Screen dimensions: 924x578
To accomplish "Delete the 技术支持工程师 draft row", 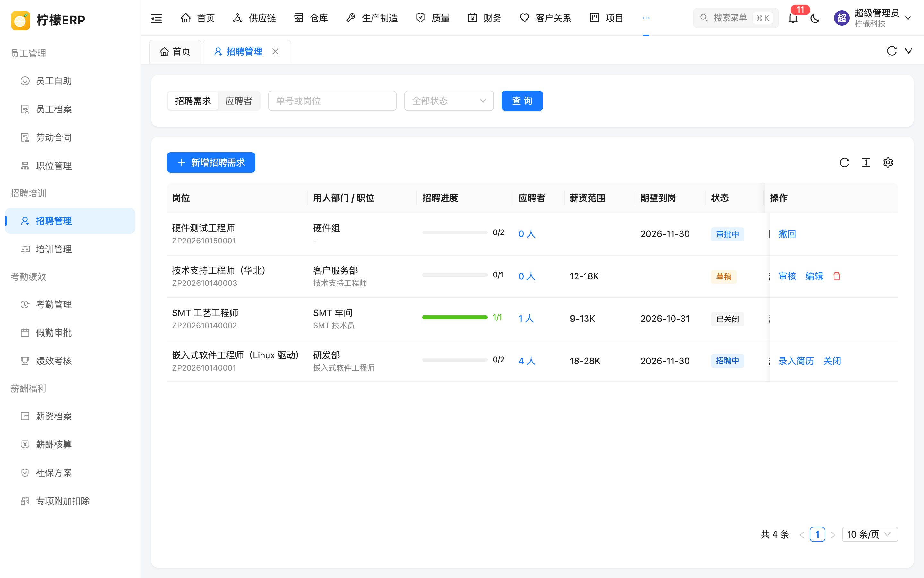I will point(836,276).
